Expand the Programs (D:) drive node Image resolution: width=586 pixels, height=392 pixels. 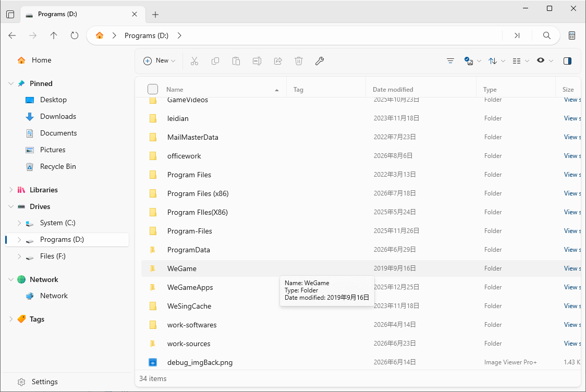[x=19, y=240]
